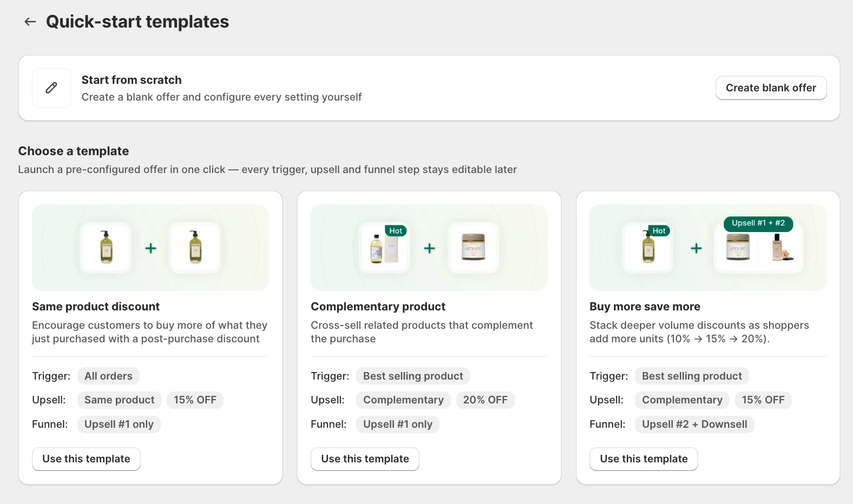Viewport: 853px width, 504px height.
Task: Click the Quick-start templates page title
Action: pyautogui.click(x=137, y=22)
